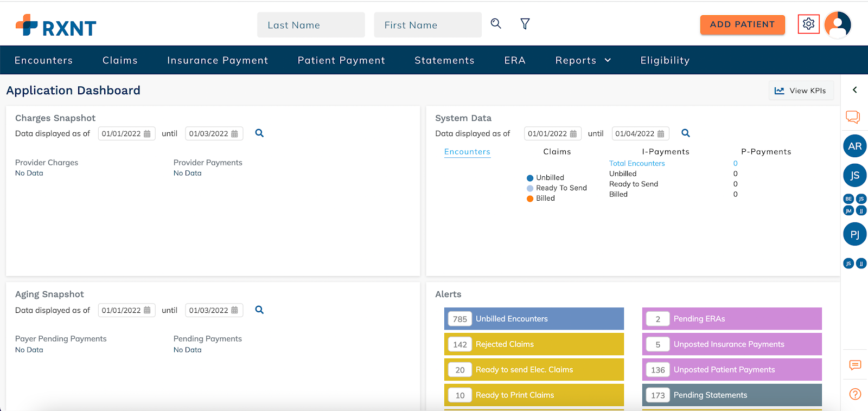Click the View KPIs button
The image size is (868, 411).
click(x=801, y=91)
